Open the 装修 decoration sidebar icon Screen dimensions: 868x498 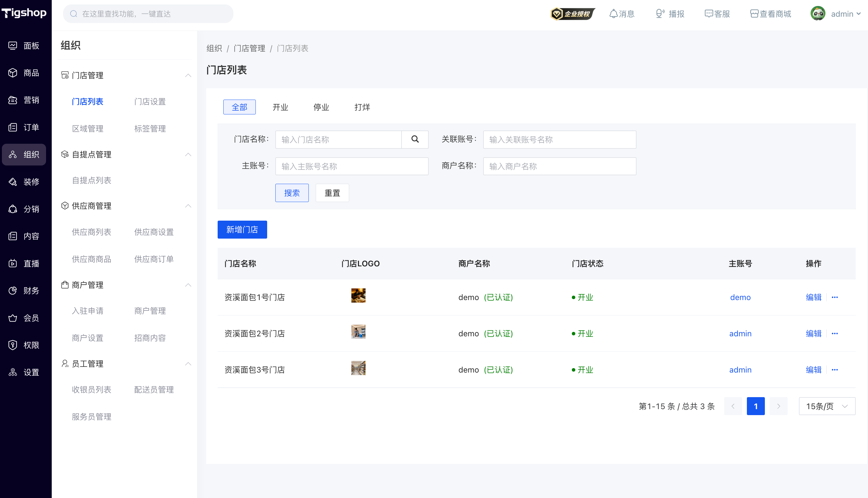click(13, 182)
